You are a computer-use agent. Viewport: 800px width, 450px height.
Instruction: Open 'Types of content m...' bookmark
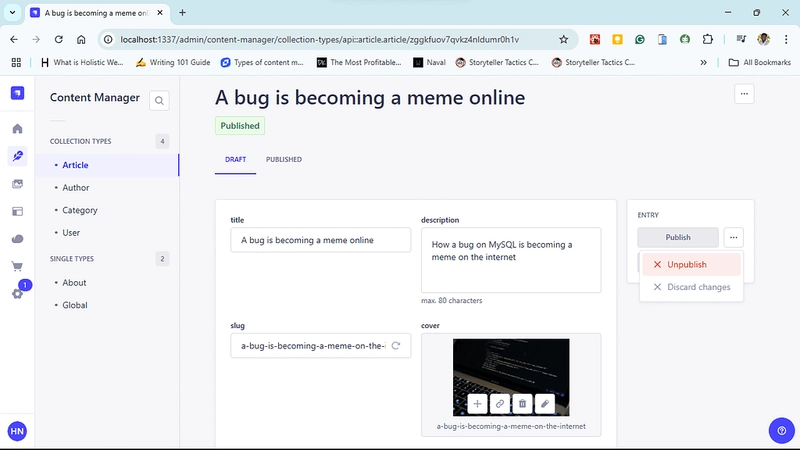[262, 62]
